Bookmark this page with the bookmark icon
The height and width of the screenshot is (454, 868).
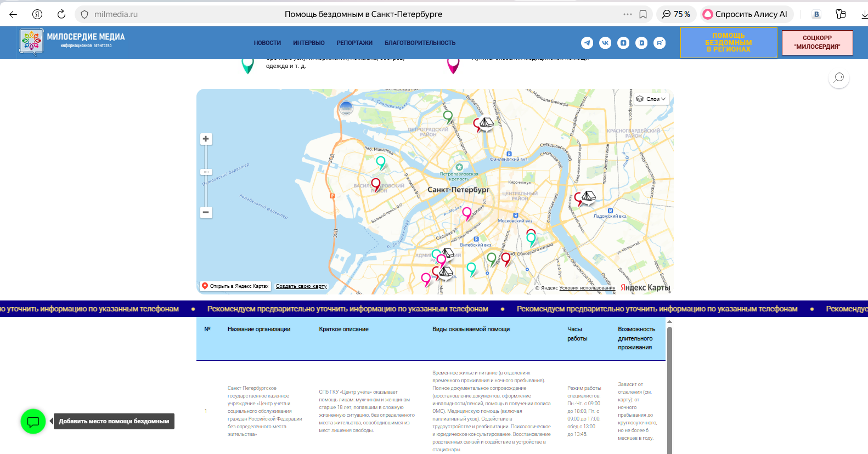pyautogui.click(x=643, y=14)
